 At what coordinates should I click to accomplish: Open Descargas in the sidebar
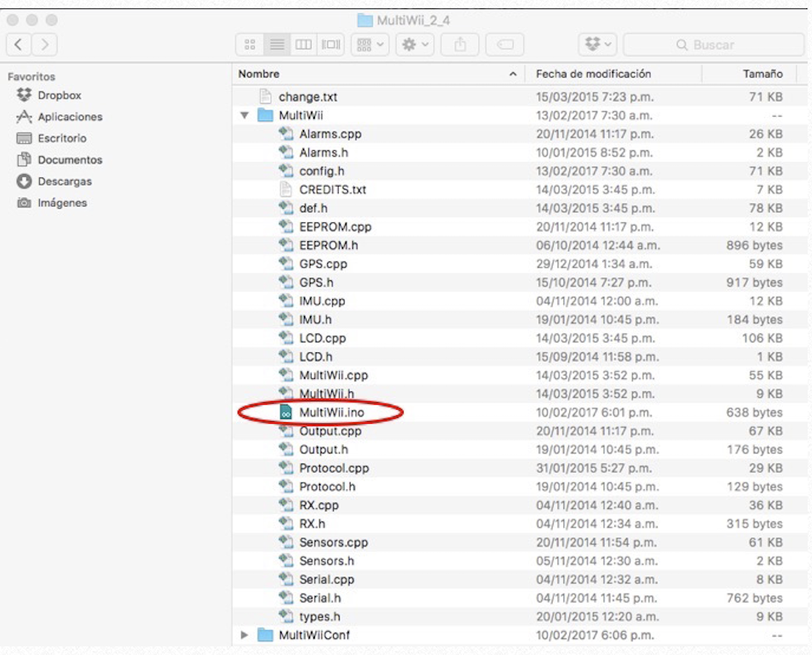coord(65,182)
